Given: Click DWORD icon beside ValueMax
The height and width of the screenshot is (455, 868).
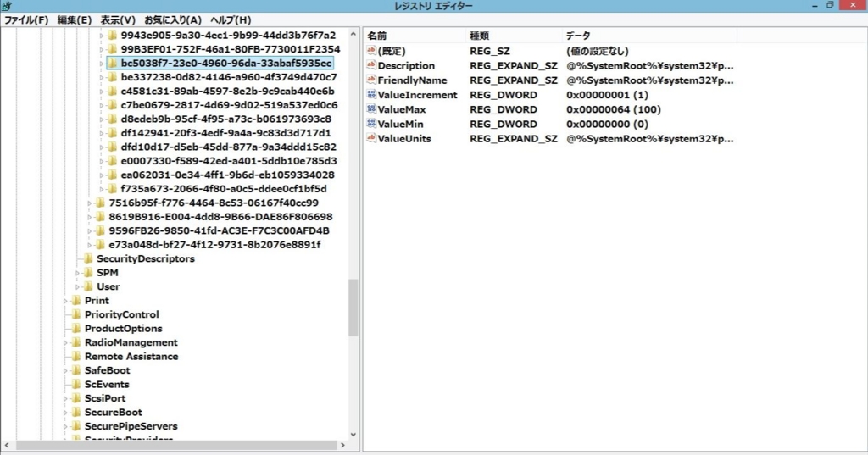Looking at the screenshot, I should pyautogui.click(x=371, y=109).
